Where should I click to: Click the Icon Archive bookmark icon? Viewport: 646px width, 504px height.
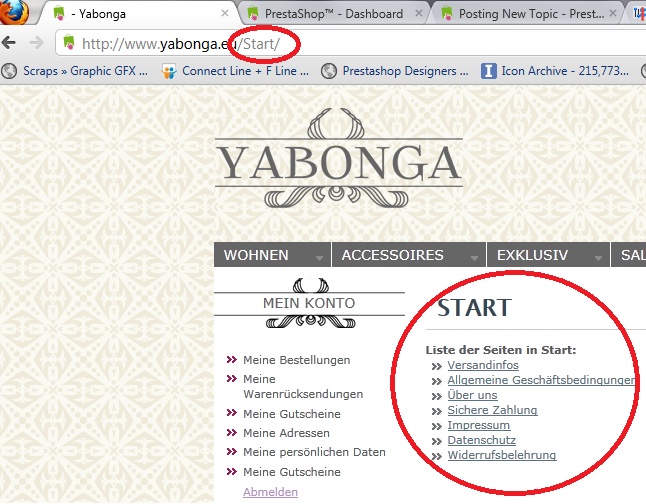point(489,71)
